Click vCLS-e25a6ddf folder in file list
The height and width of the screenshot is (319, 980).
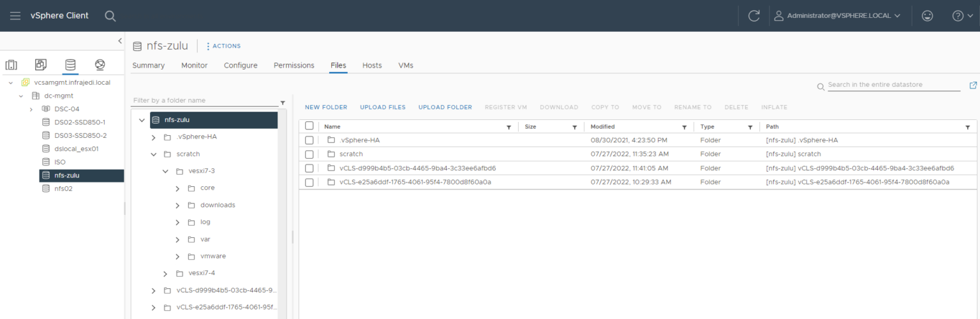click(x=415, y=182)
